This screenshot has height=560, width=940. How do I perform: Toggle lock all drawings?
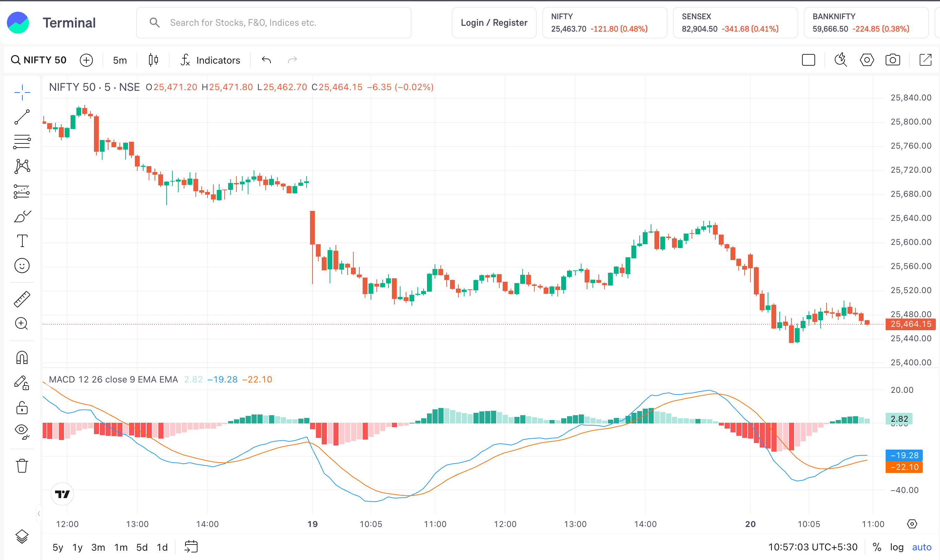(x=22, y=408)
